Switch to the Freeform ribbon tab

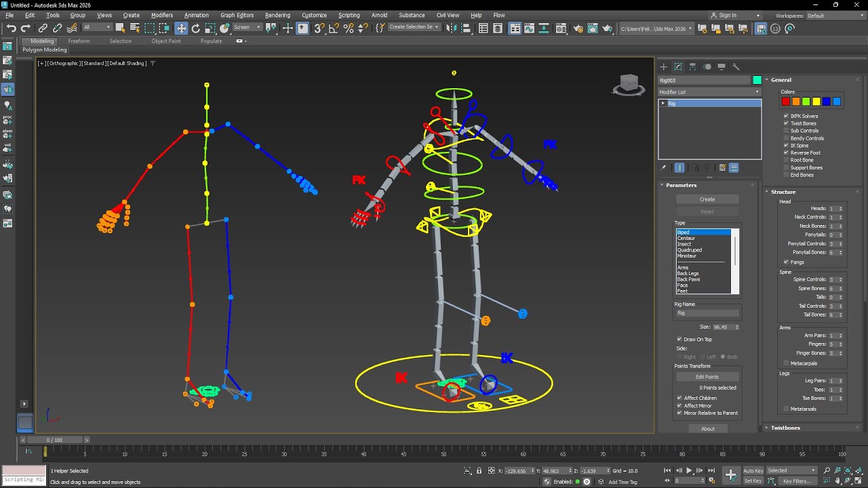point(79,41)
